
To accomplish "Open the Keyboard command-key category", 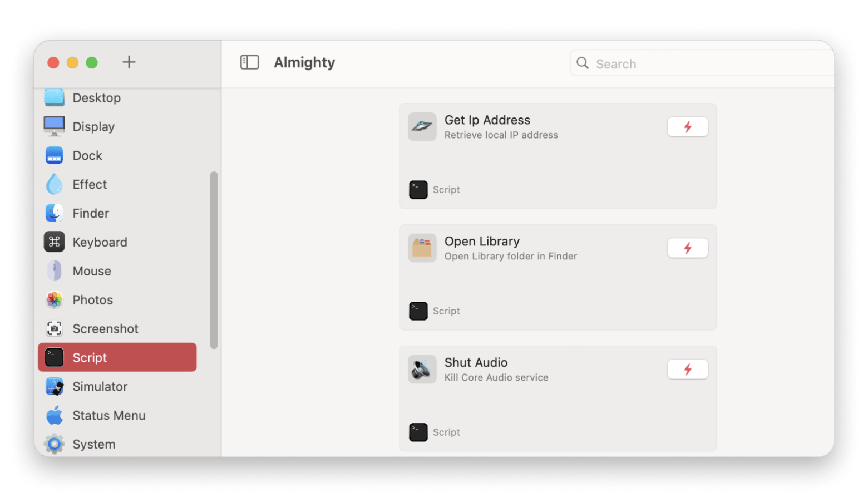I will [117, 242].
